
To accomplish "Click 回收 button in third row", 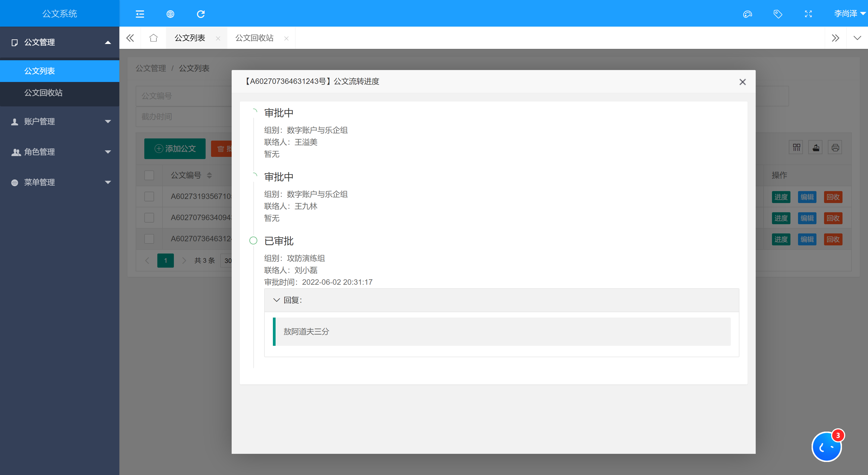I will tap(833, 239).
